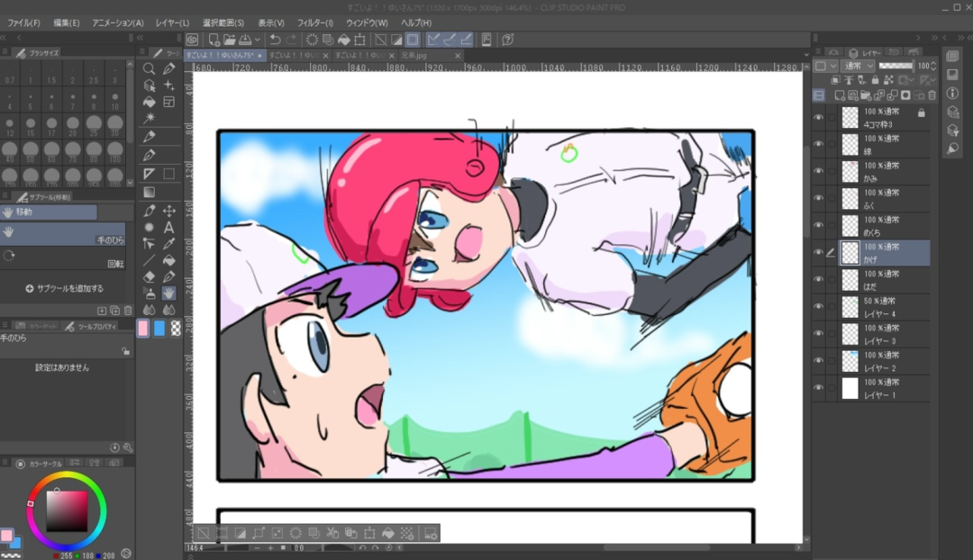Screen dimensions: 973x560
Task: Click サブツールを追加する button
Action: point(65,289)
